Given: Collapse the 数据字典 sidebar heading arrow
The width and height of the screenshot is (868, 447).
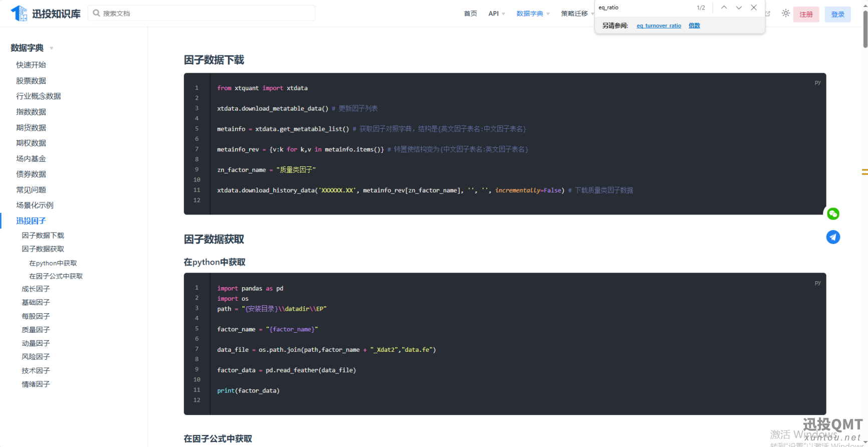Looking at the screenshot, I should [52, 49].
